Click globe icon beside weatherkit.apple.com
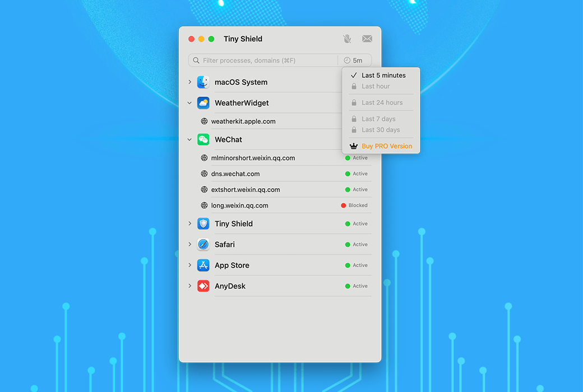Screen dimensions: 583x392 point(204,121)
